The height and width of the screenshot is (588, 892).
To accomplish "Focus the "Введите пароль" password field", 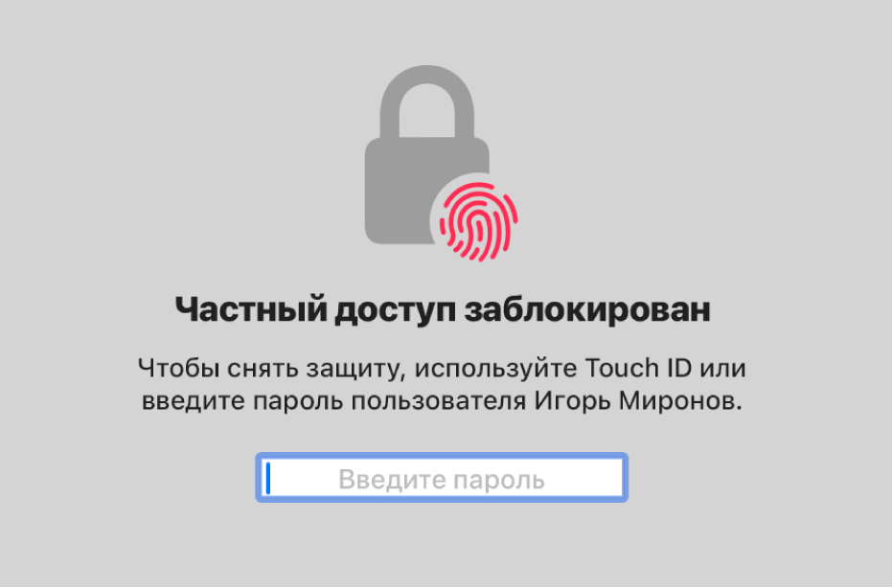I will (x=442, y=478).
